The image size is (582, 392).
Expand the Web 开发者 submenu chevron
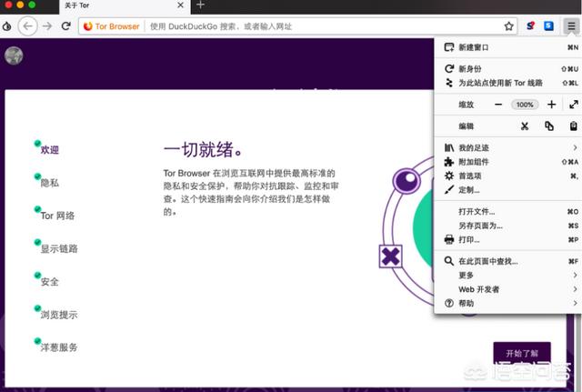tap(575, 289)
